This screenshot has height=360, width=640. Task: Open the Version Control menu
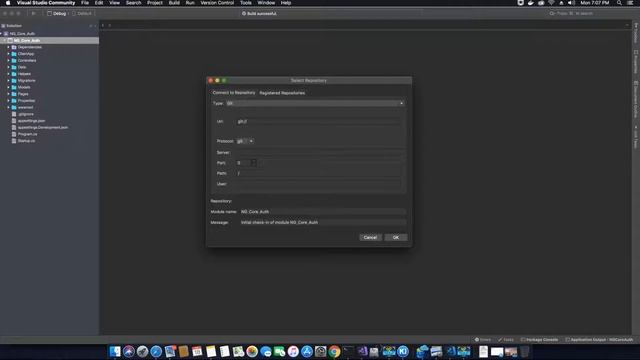(217, 3)
